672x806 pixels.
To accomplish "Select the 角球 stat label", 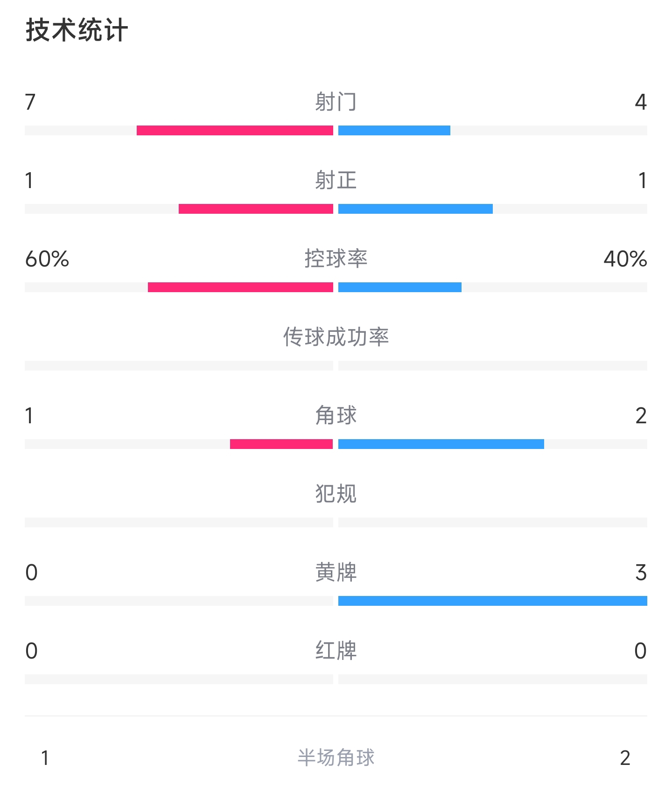I will pyautogui.click(x=336, y=415).
